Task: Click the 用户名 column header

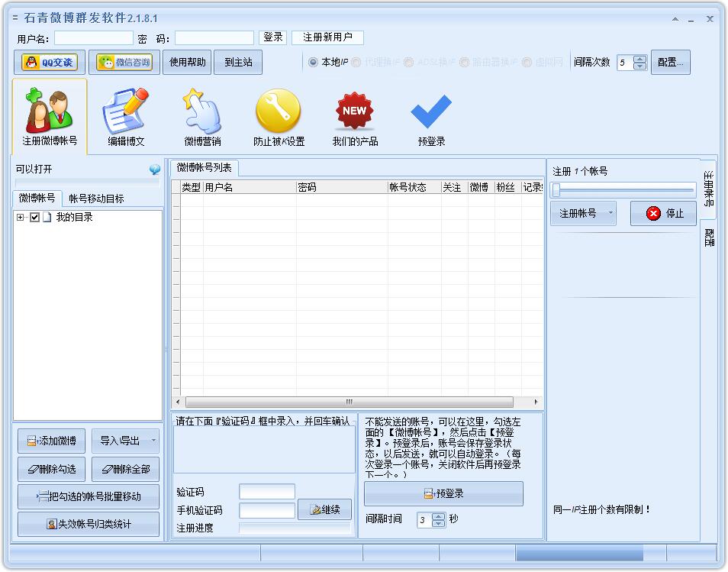Action: coord(250,187)
